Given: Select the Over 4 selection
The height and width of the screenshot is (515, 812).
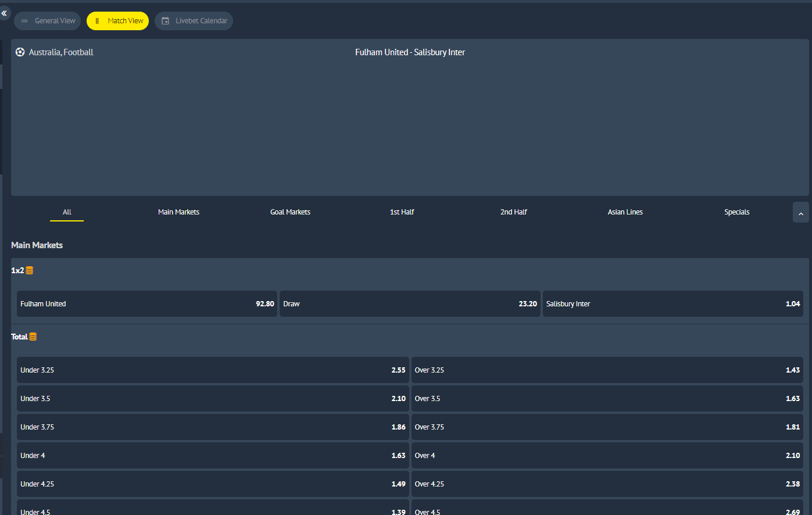Looking at the screenshot, I should (x=607, y=456).
